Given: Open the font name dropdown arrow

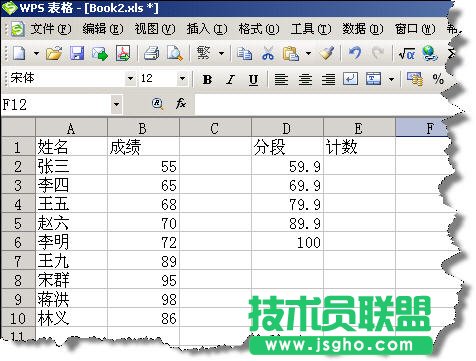Looking at the screenshot, I should pyautogui.click(x=131, y=79).
